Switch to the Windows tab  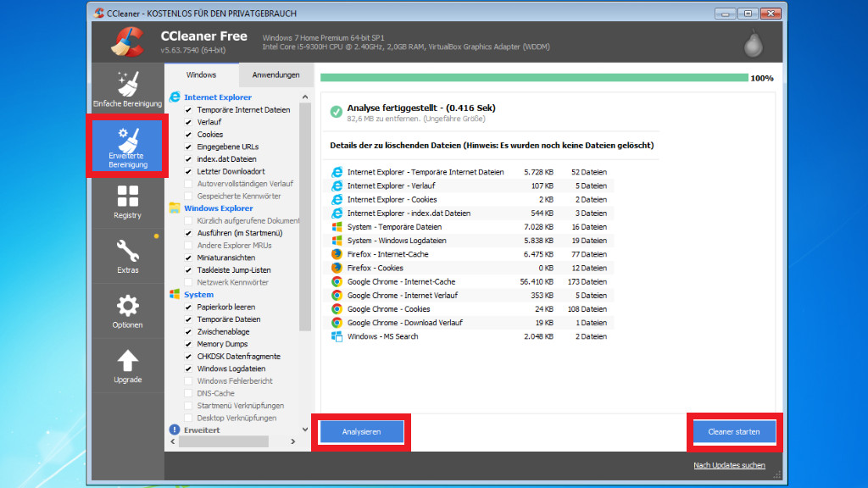pyautogui.click(x=201, y=75)
